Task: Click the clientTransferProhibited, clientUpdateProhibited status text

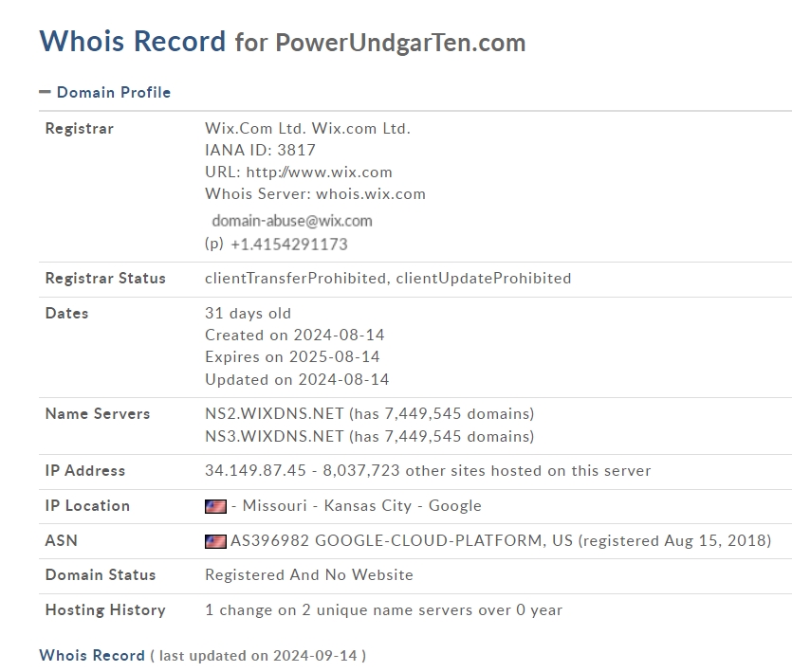Action: [388, 279]
